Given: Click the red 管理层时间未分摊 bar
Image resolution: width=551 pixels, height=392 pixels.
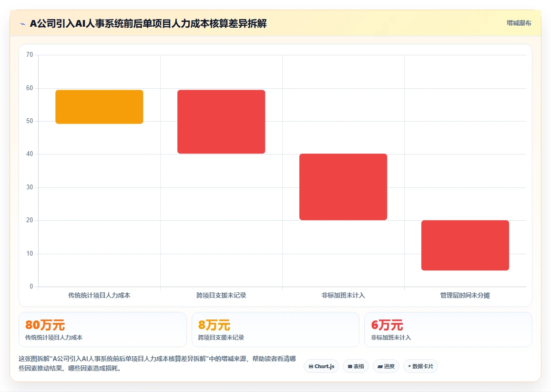Looking at the screenshot, I should coord(465,246).
